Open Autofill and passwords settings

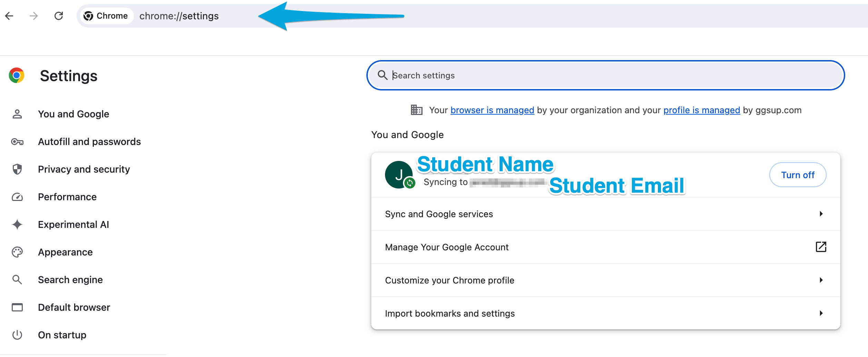pos(89,142)
